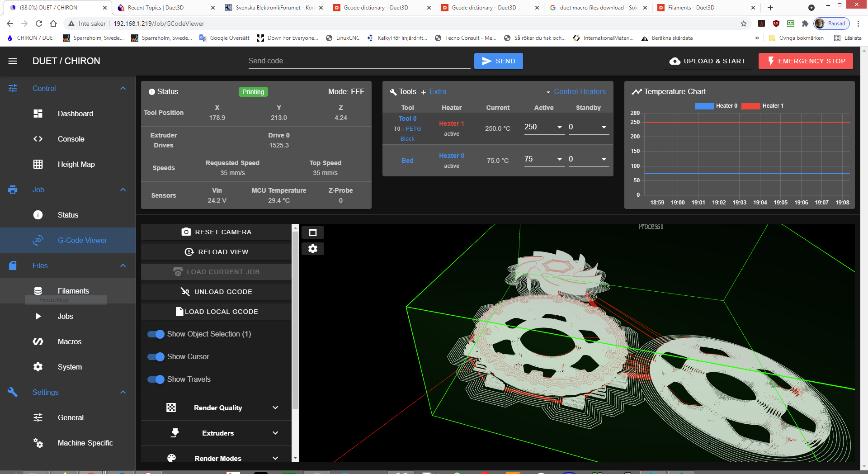Screen dimensions: 868x474
Task: Collapse the Control sidebar section
Action: click(x=123, y=88)
